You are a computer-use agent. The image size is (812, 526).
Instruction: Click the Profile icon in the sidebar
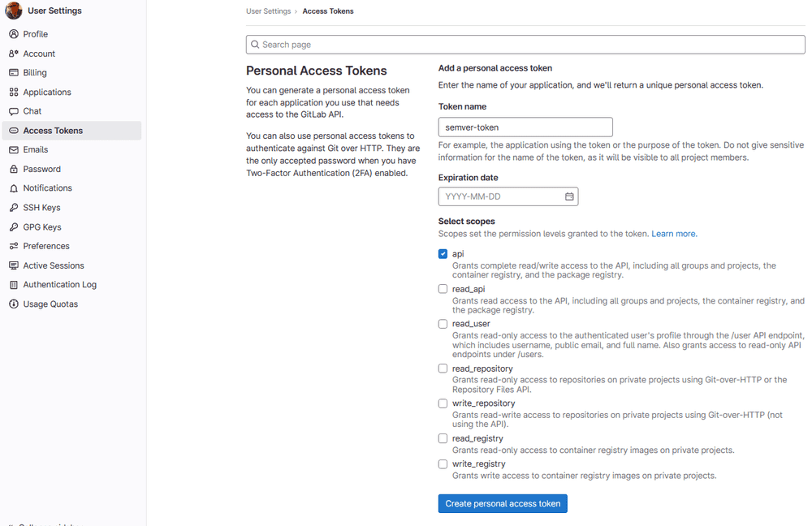point(14,34)
